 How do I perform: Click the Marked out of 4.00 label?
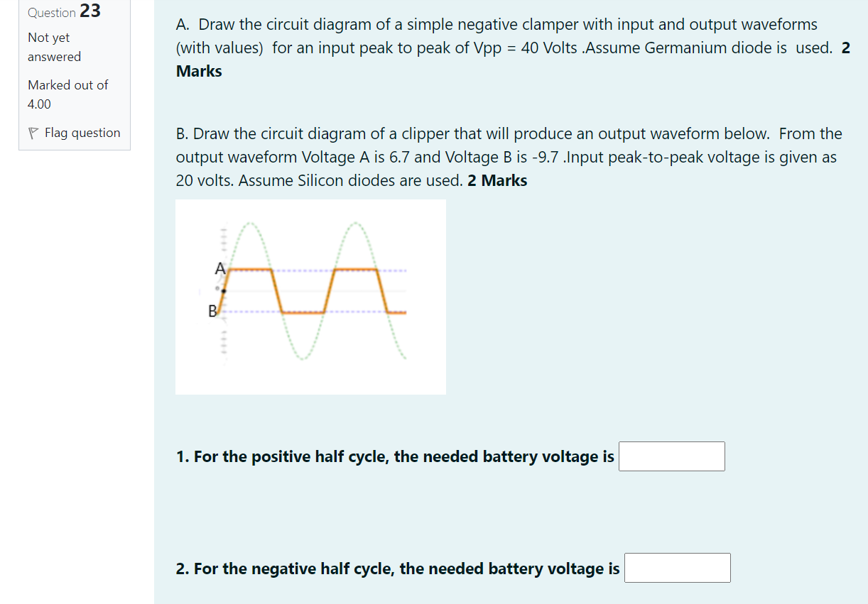(67, 94)
